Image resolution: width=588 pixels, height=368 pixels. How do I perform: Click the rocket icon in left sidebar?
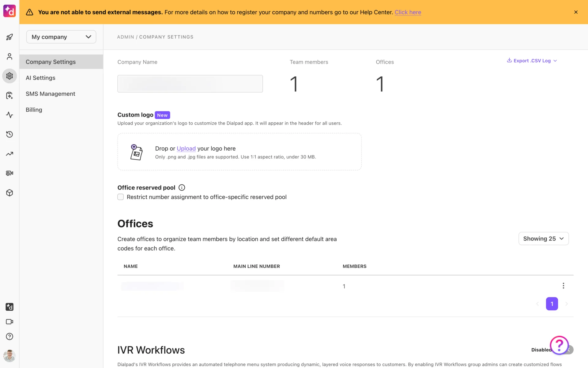(x=9, y=37)
